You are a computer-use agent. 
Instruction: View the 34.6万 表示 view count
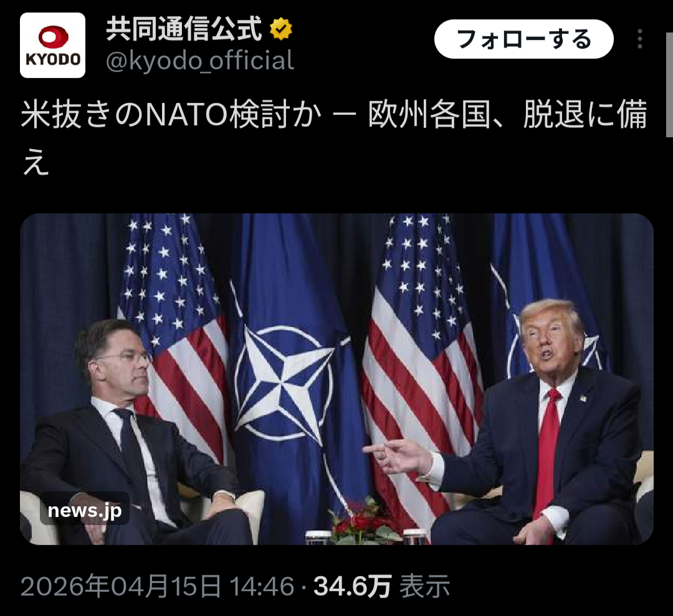381,586
